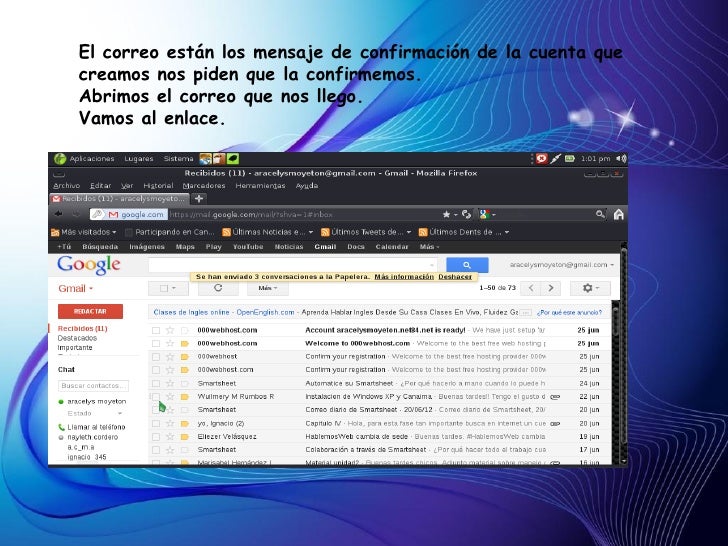Screen dimensions: 728x546
Task: Check the Account ready email from 000webhost.com
Action: [x=156, y=330]
